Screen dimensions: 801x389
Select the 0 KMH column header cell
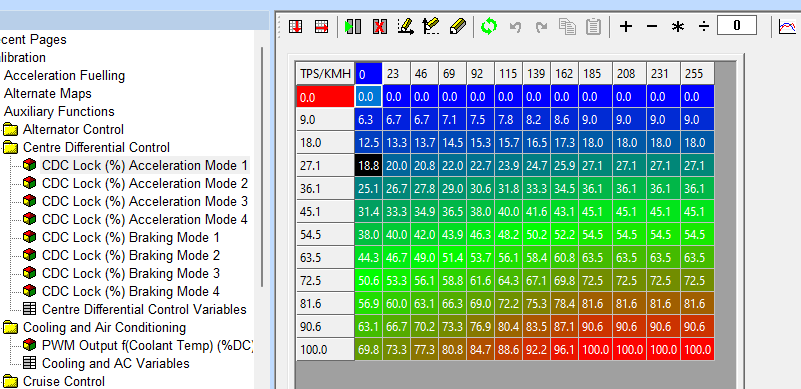tap(368, 74)
